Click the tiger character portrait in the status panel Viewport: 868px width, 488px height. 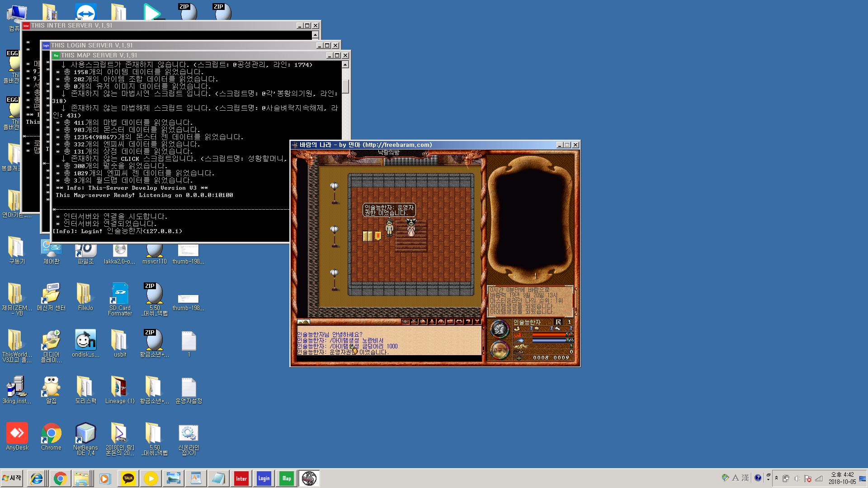[500, 329]
